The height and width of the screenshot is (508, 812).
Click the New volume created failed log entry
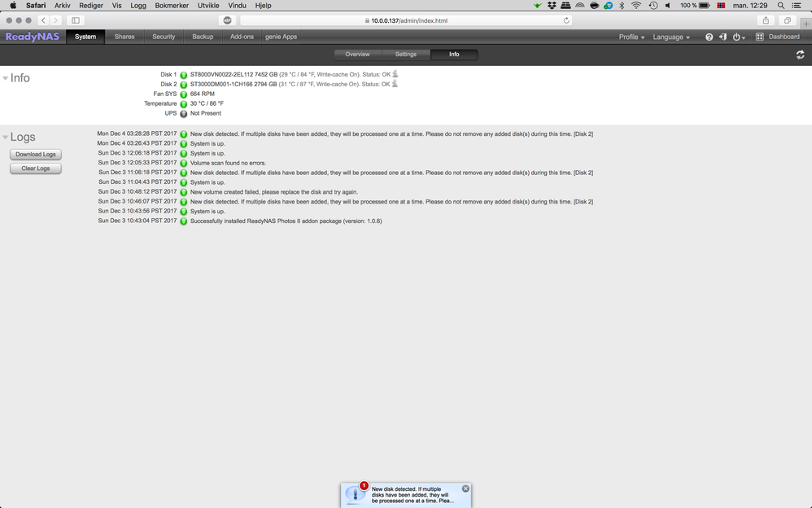click(x=274, y=192)
